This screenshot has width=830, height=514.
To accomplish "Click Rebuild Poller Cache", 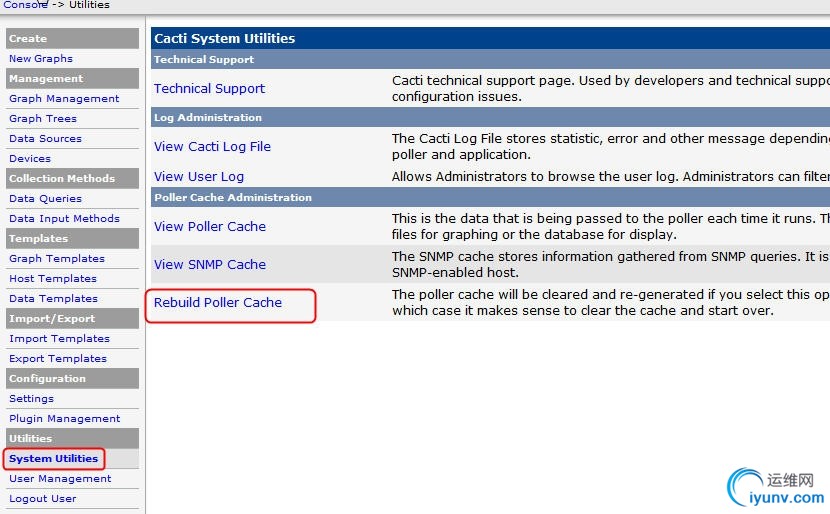I will click(218, 302).
